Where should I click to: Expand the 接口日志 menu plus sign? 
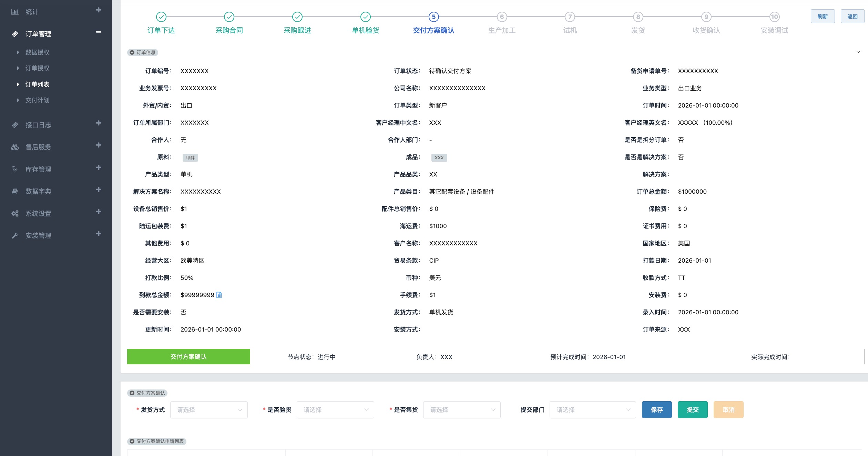click(x=99, y=123)
